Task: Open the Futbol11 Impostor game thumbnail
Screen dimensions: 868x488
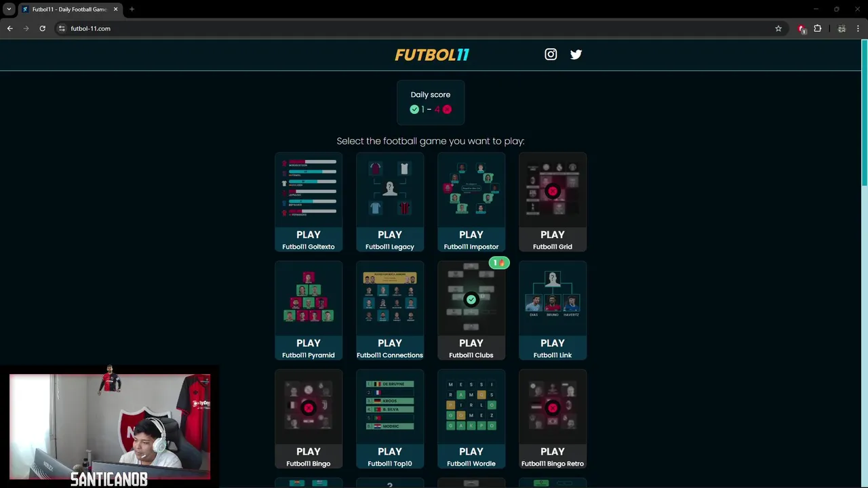Action: [471, 189]
